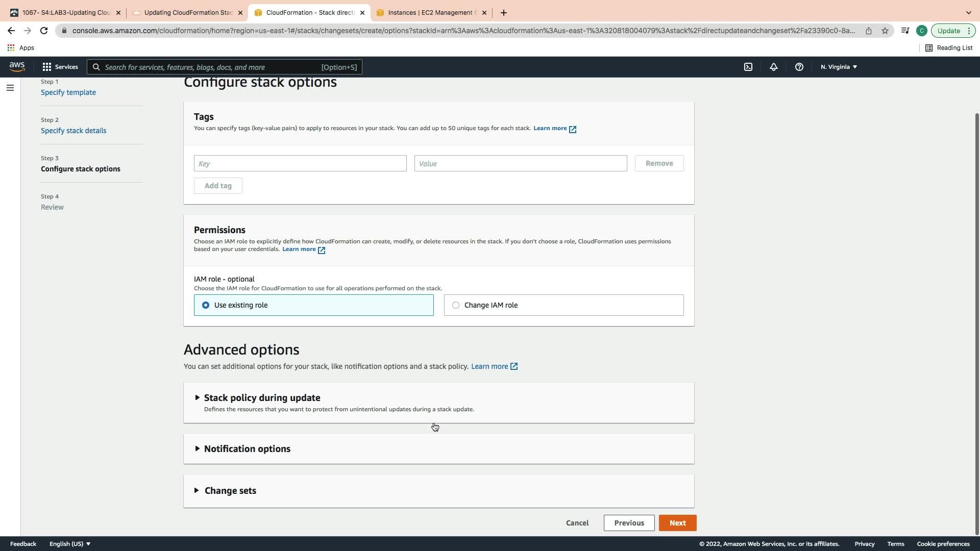The width and height of the screenshot is (980, 551).
Task: Click the AWS logo home icon
Action: click(x=17, y=67)
